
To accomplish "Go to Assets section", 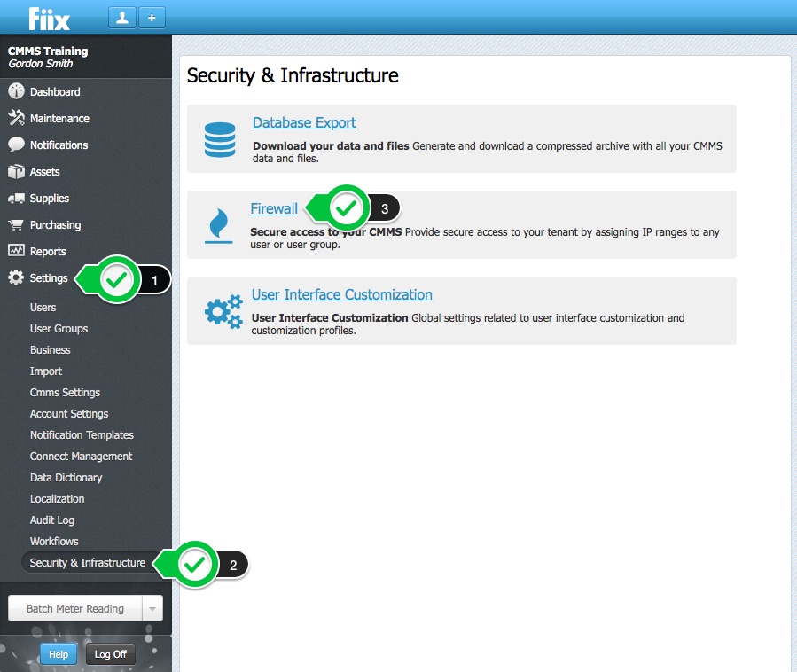I will (x=44, y=172).
